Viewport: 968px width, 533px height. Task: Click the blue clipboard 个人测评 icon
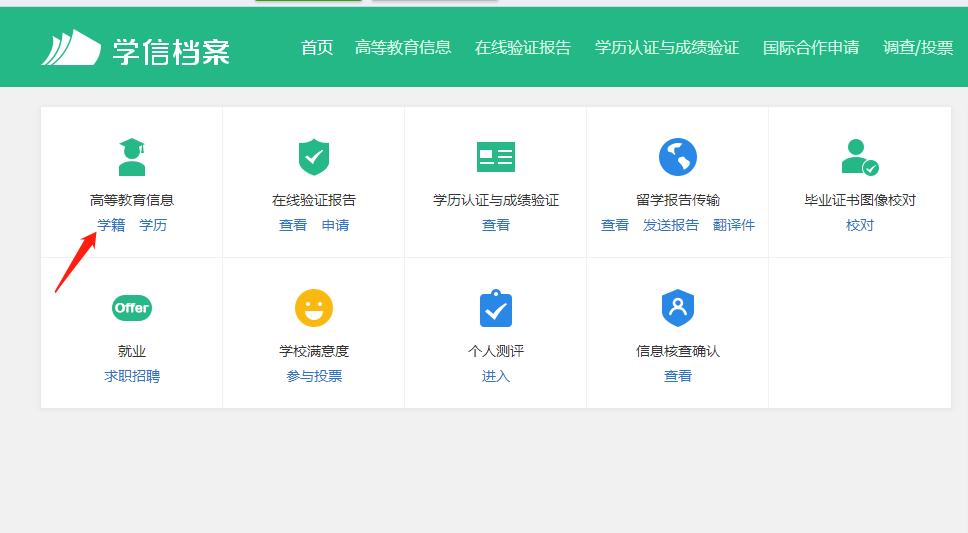(x=495, y=308)
